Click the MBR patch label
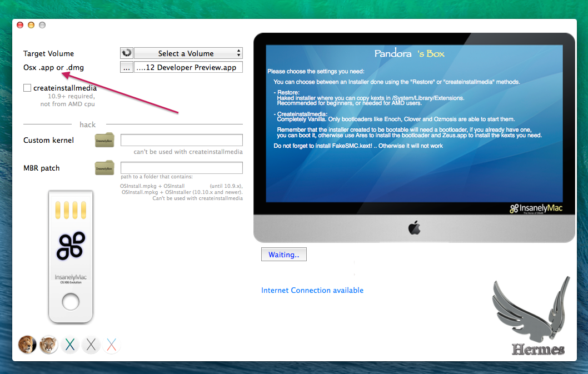Image resolution: width=588 pixels, height=374 pixels. coord(41,168)
